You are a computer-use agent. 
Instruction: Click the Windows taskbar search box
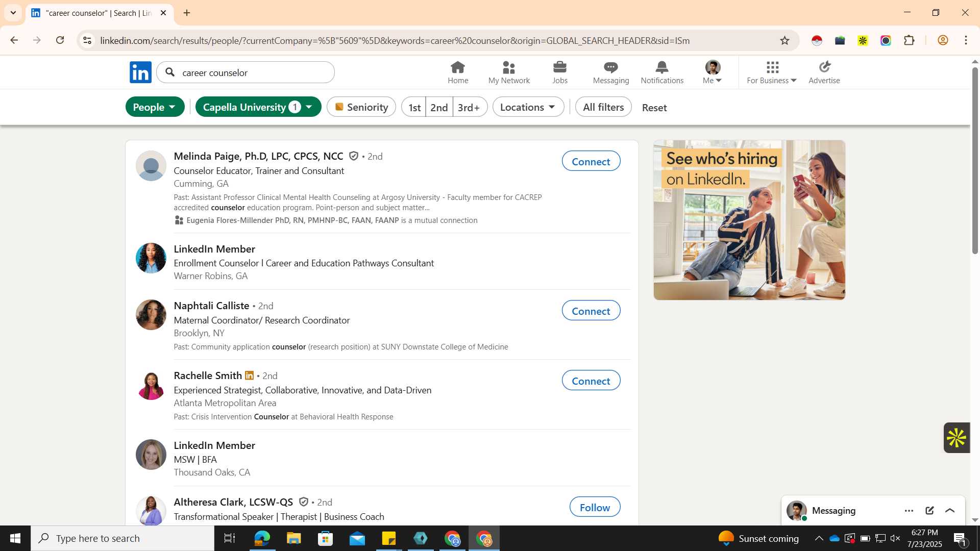[x=122, y=538]
